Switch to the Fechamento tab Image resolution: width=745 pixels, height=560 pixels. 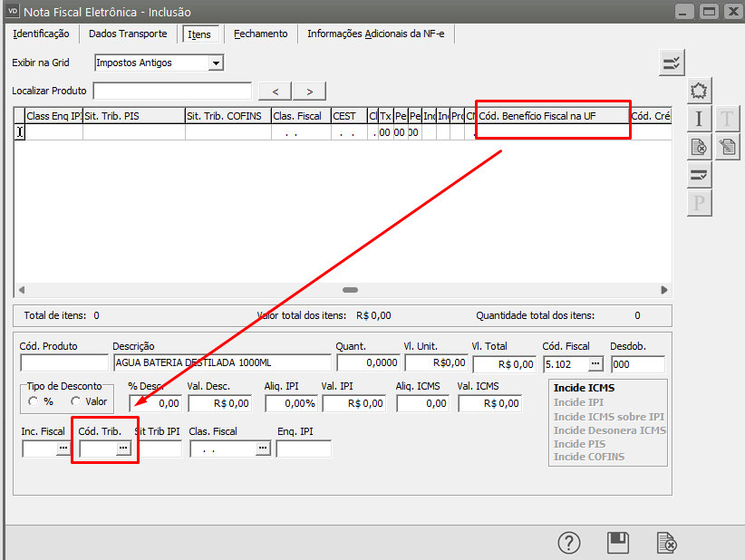[260, 34]
